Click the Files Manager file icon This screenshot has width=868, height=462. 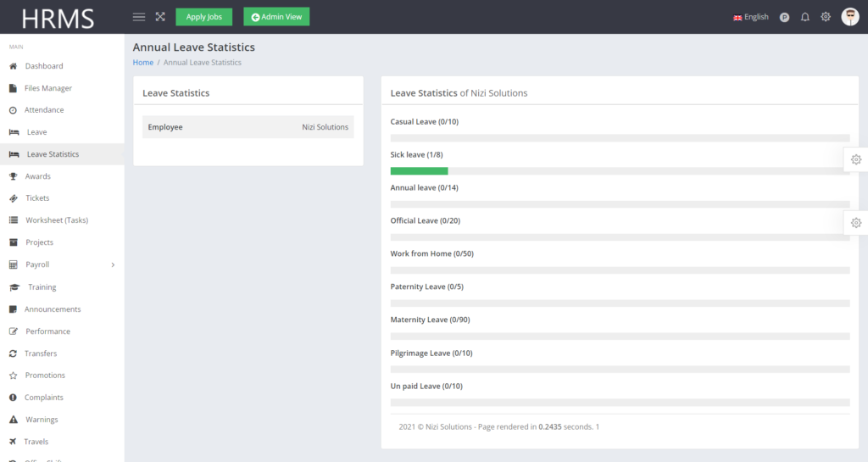click(13, 88)
